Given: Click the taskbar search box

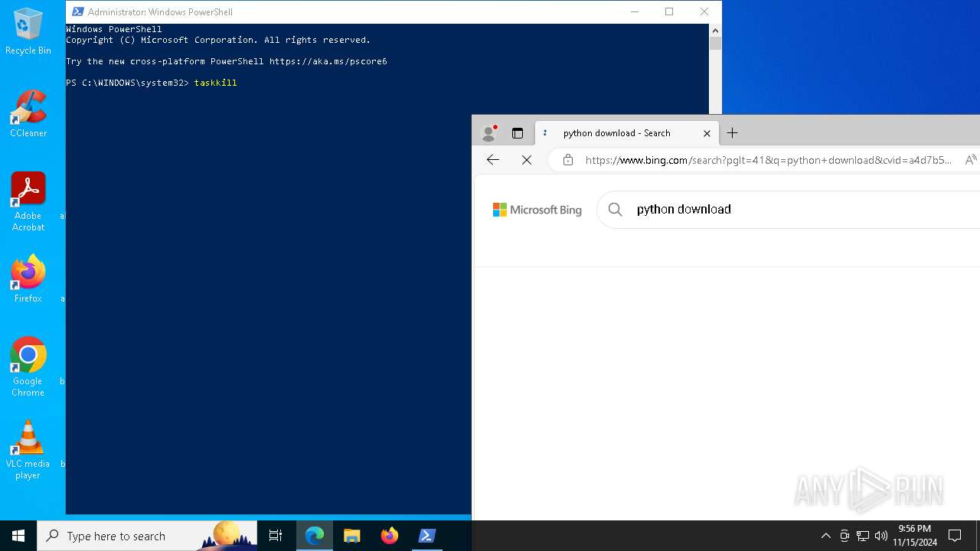Looking at the screenshot, I should pos(147,536).
